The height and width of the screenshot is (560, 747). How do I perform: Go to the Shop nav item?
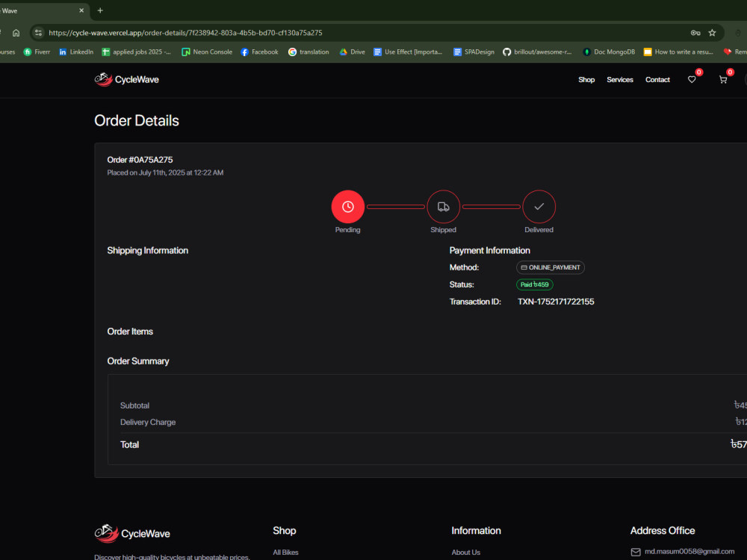coord(586,80)
